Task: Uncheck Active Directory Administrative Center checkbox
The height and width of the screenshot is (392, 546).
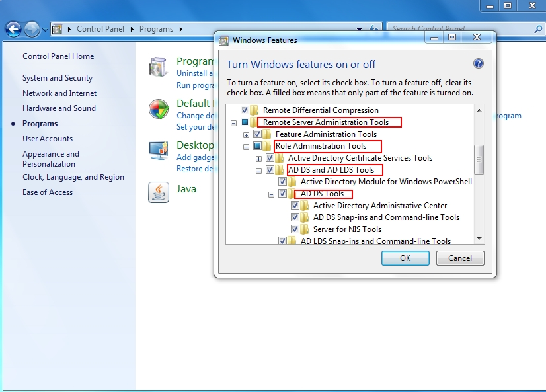Action: pyautogui.click(x=295, y=206)
